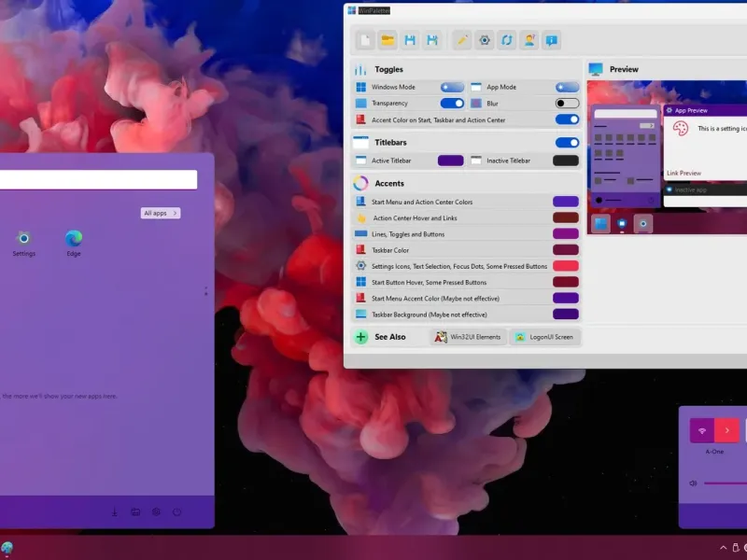Click the user help person icon
The image size is (747, 560).
tap(529, 40)
